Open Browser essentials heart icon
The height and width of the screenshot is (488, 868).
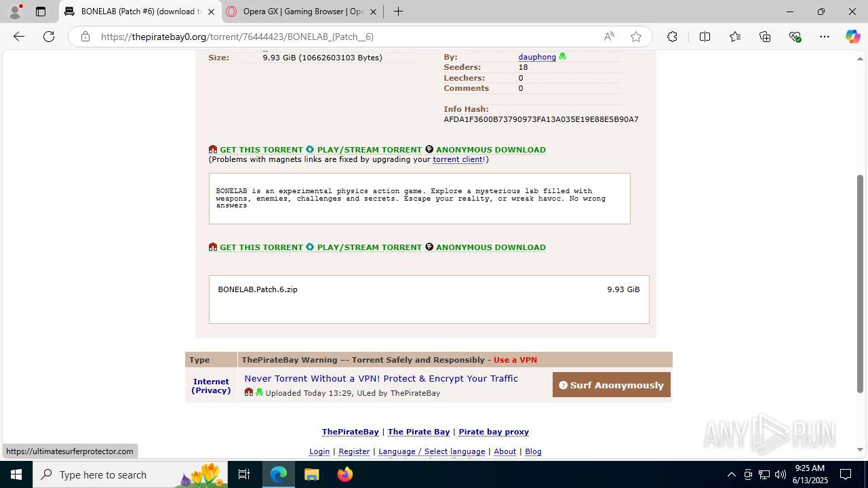click(x=795, y=37)
